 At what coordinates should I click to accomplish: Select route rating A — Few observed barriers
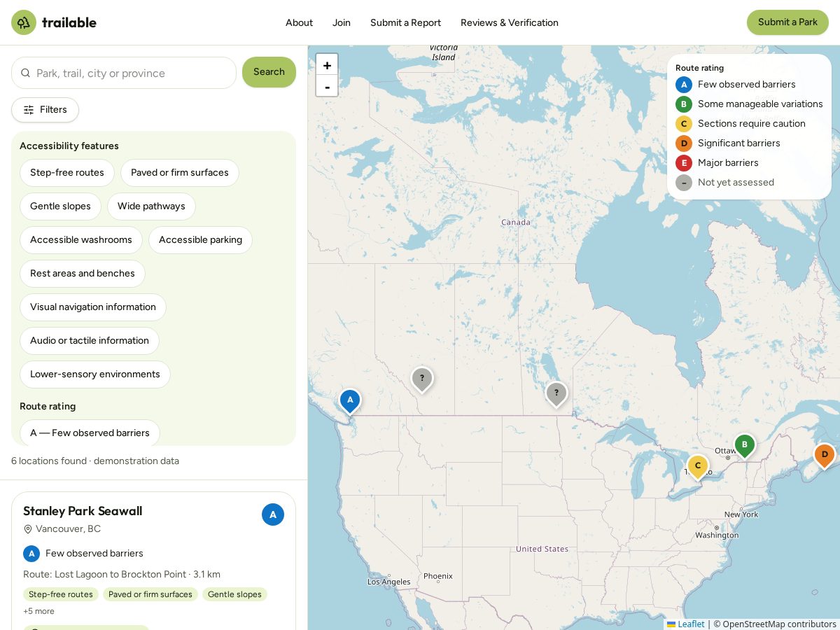pos(90,433)
